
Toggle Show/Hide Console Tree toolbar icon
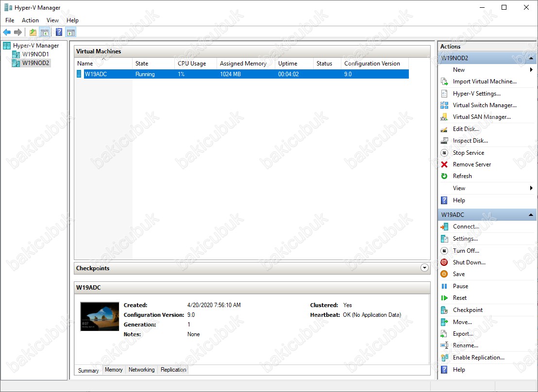coord(44,32)
